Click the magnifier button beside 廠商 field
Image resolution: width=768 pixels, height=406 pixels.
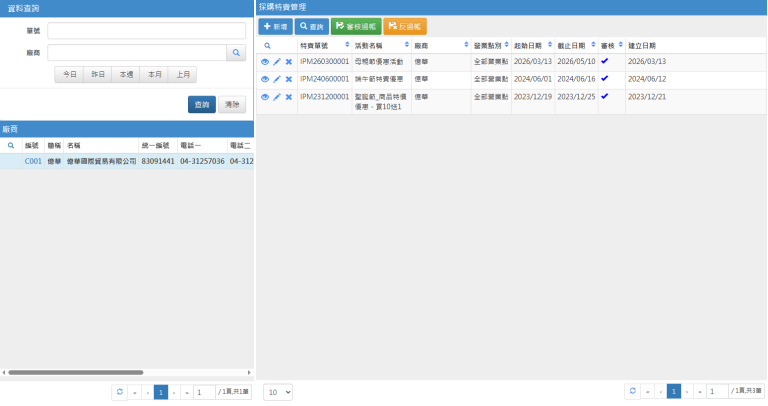pos(236,53)
